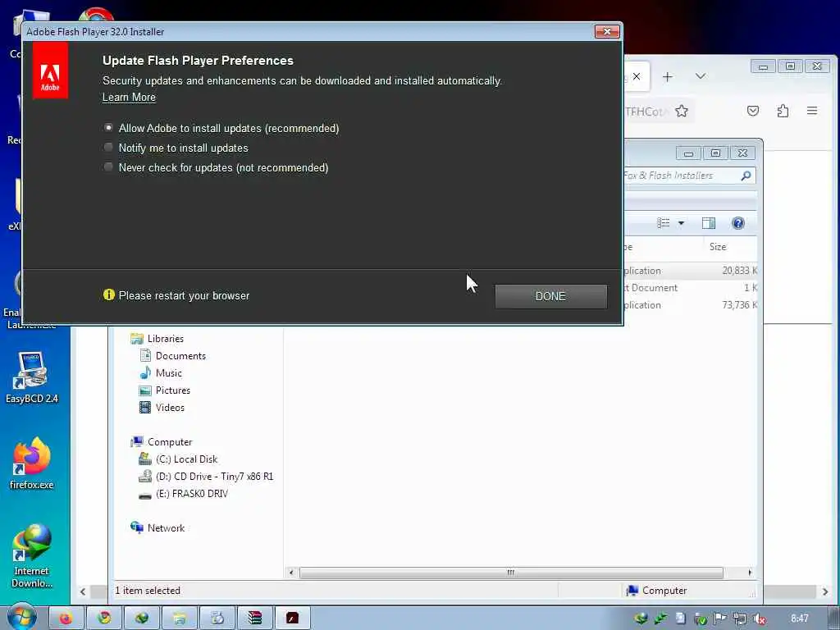The image size is (840, 630).
Task: Change your view icon in Explorer
Action: coord(663,223)
